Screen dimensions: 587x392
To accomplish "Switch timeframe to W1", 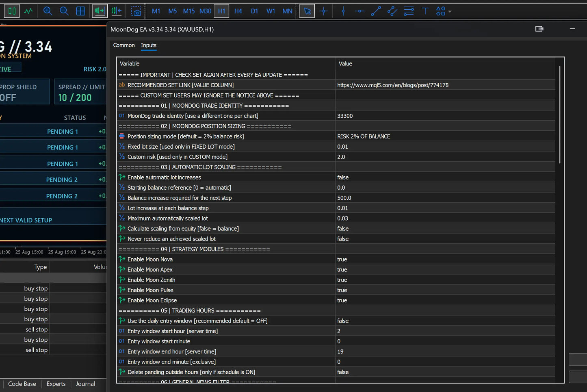I will 271,11.
